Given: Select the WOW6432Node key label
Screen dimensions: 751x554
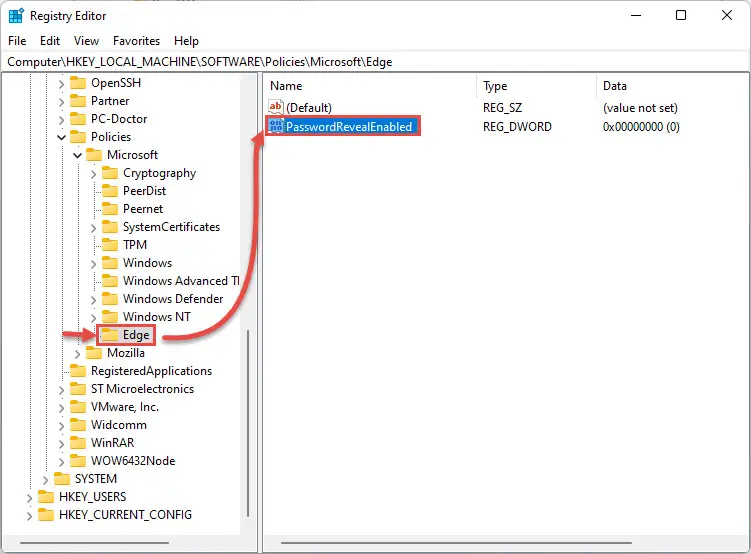Looking at the screenshot, I should [x=133, y=461].
